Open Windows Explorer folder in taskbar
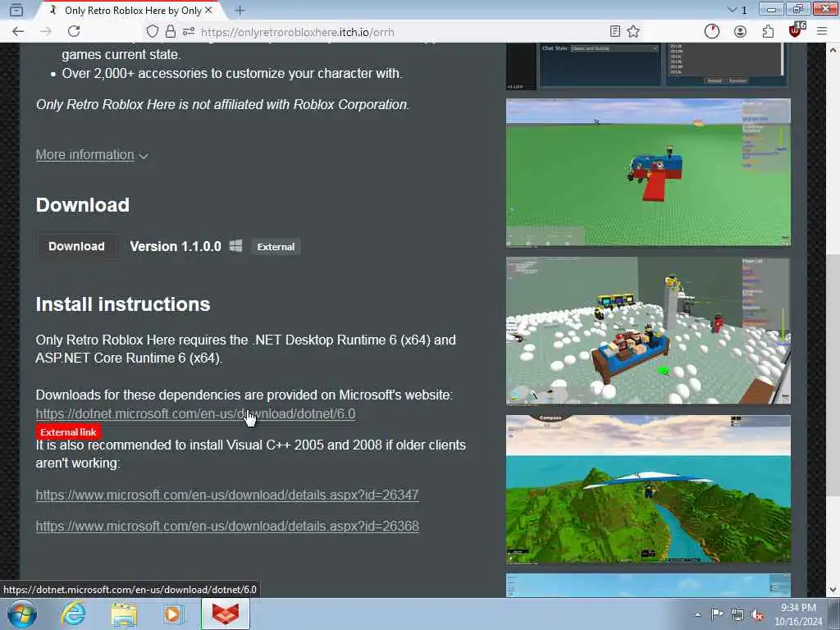Screen dimensions: 840x630 (125, 614)
